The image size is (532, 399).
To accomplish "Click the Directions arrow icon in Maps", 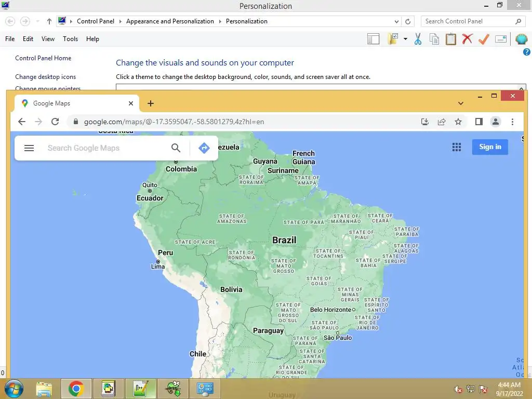I will tap(204, 148).
